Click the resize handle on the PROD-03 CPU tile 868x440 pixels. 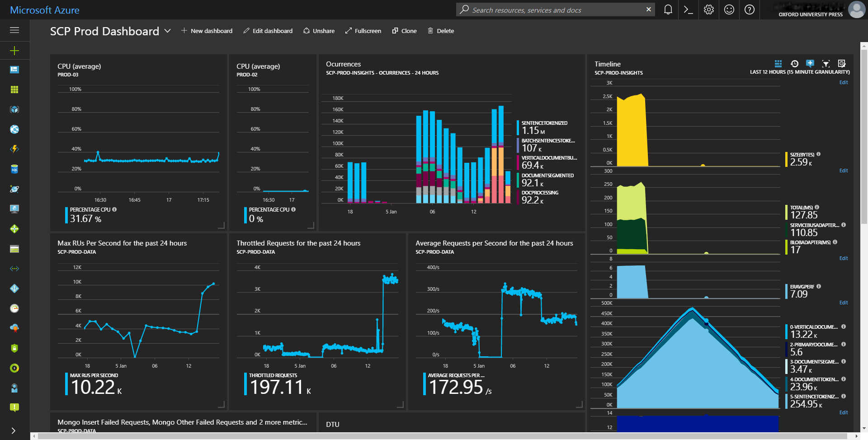(x=222, y=225)
